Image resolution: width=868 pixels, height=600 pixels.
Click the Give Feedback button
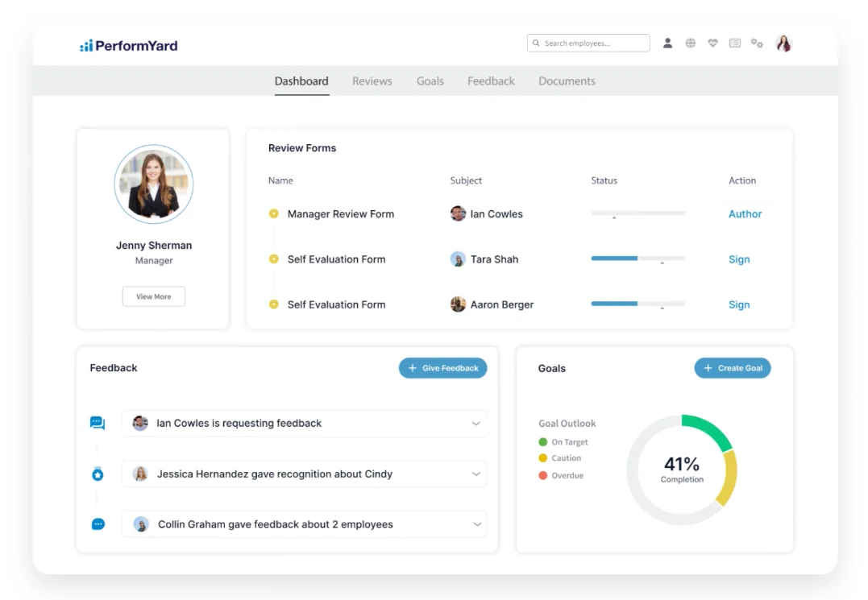[x=442, y=368]
